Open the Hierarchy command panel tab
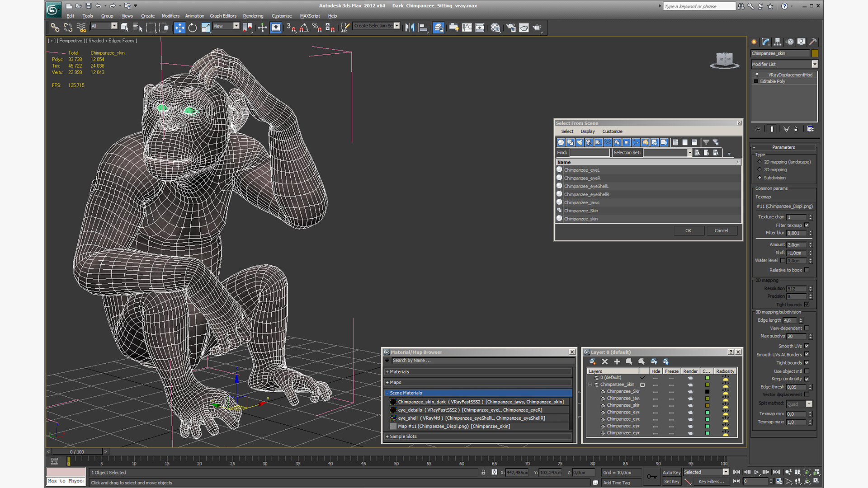 (778, 42)
